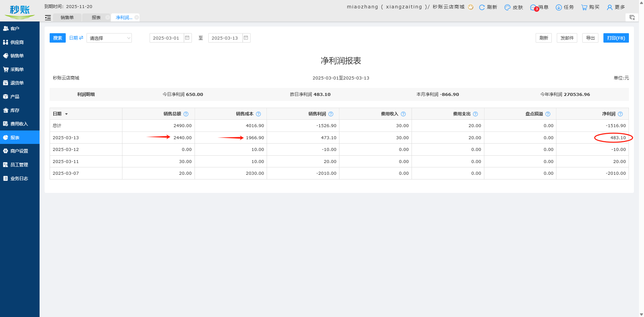Screen dimensions: 644x317
Task: Open 销售单 in the sidebar
Action: pyautogui.click(x=20, y=56)
